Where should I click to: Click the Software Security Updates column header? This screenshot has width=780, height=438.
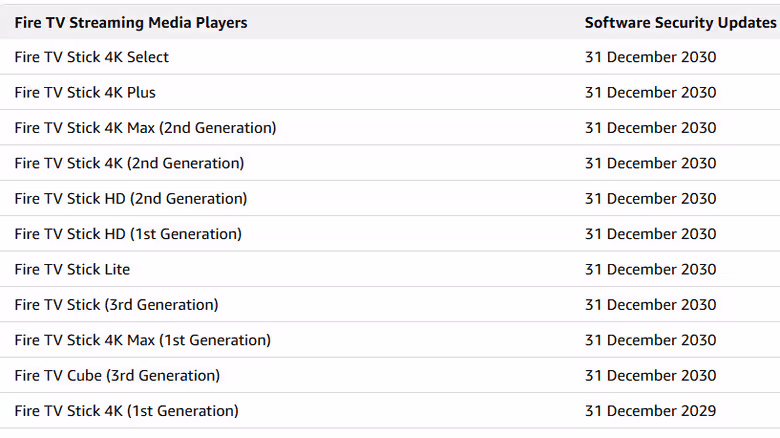pyautogui.click(x=681, y=23)
